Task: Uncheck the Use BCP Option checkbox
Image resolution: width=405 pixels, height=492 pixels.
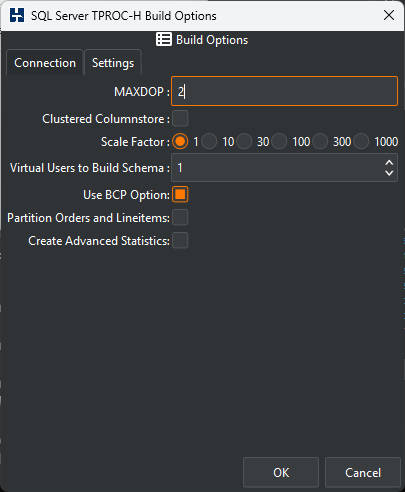Action: click(180, 195)
